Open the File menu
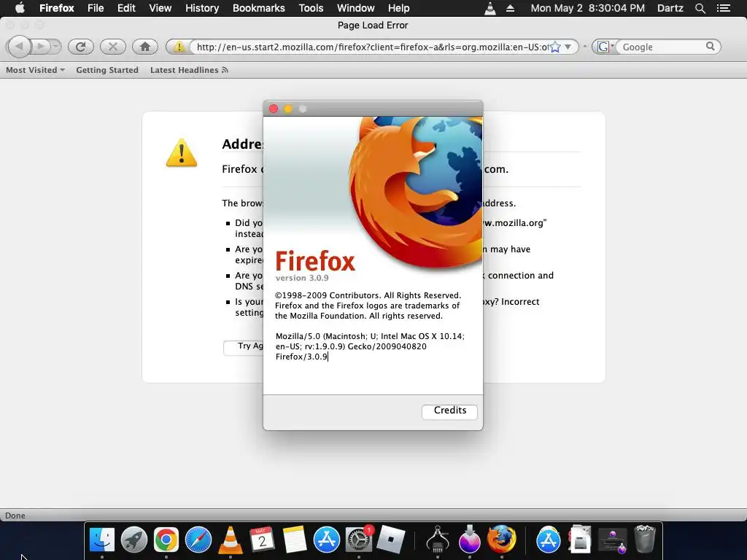 [96, 8]
